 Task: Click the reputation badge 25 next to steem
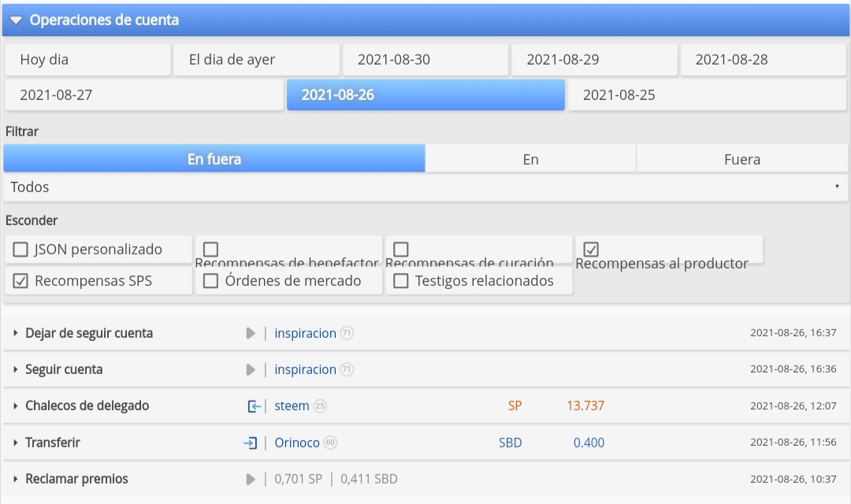click(320, 406)
